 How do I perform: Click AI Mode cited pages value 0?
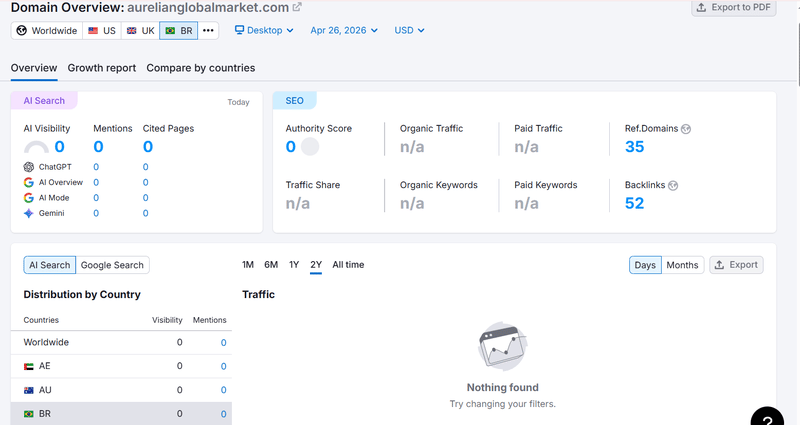point(145,197)
